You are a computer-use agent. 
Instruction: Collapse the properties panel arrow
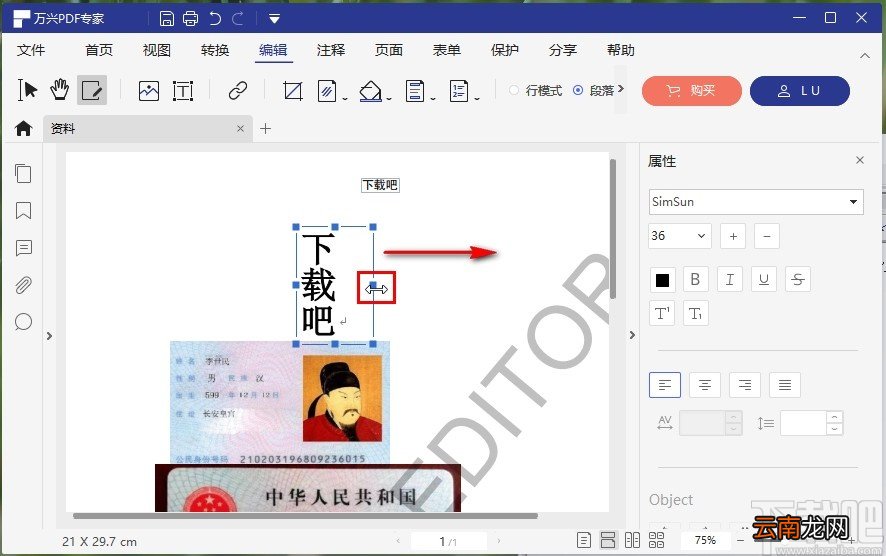pyautogui.click(x=632, y=335)
